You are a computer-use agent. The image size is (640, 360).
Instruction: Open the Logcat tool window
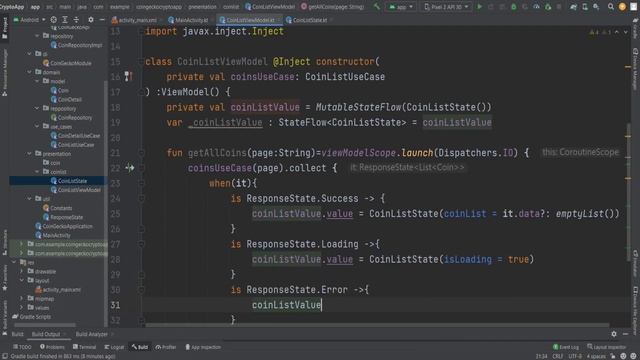point(114,347)
